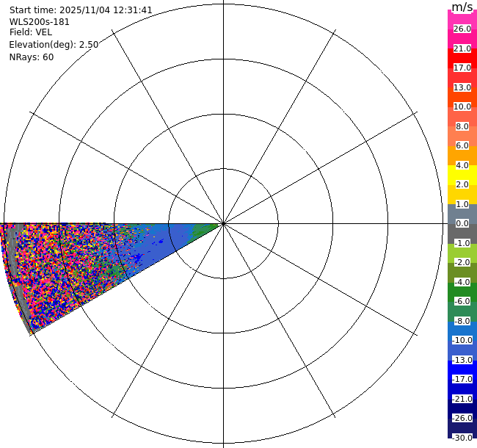Image resolution: width=477 pixels, height=448 pixels.
Task: Click the center point of the polar plot
Action: [x=224, y=224]
